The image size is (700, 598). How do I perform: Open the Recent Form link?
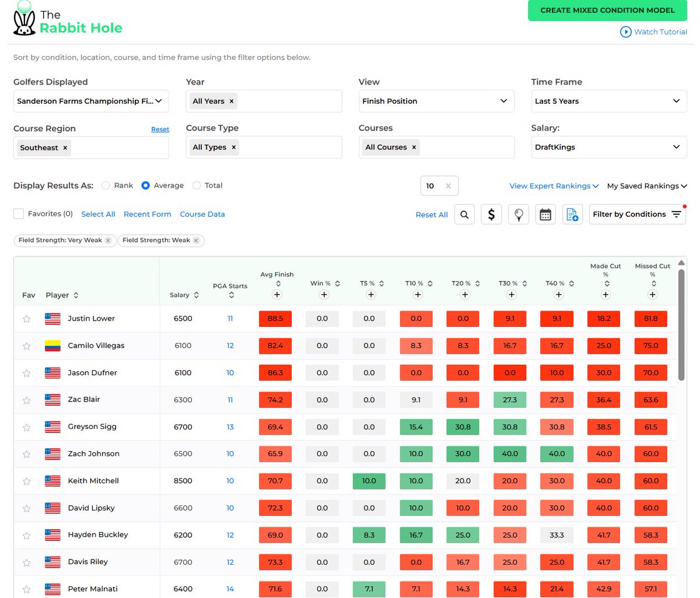pyautogui.click(x=148, y=214)
